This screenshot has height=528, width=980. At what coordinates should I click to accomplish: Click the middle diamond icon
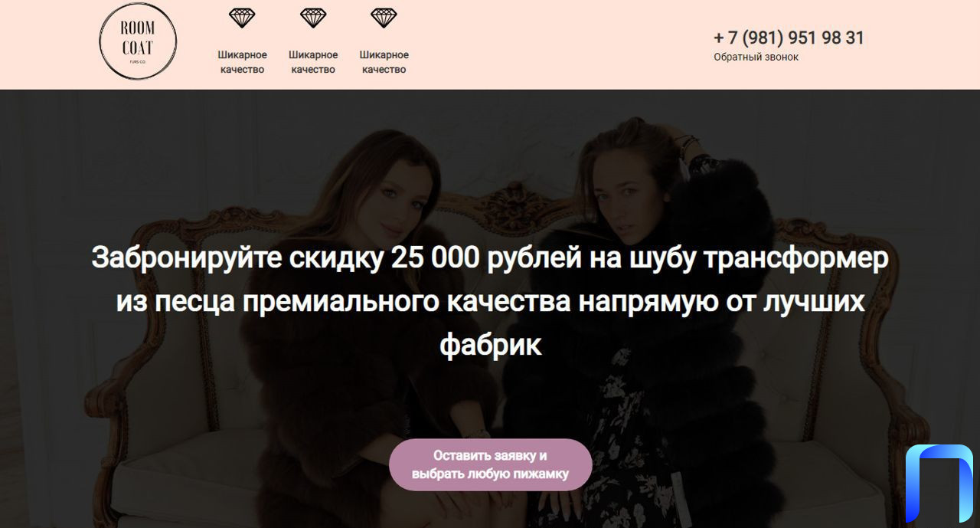[313, 18]
